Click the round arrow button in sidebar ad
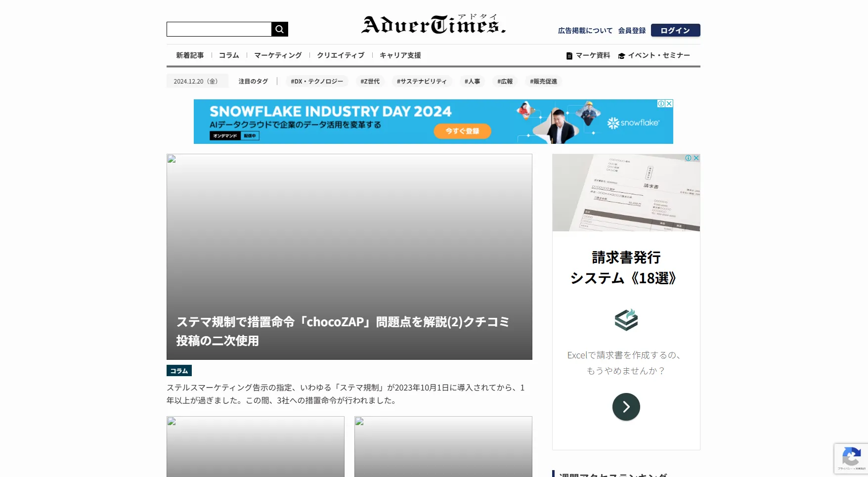Image resolution: width=868 pixels, height=477 pixels. pos(626,407)
